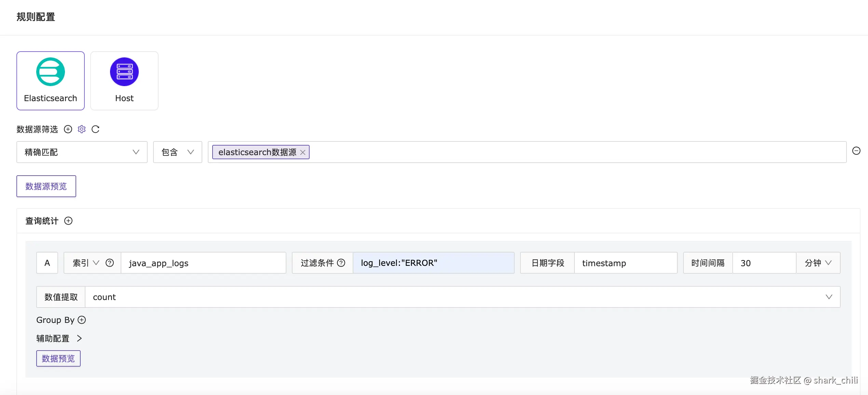The image size is (868, 395).
Task: Open the index help question icon
Action: click(110, 263)
